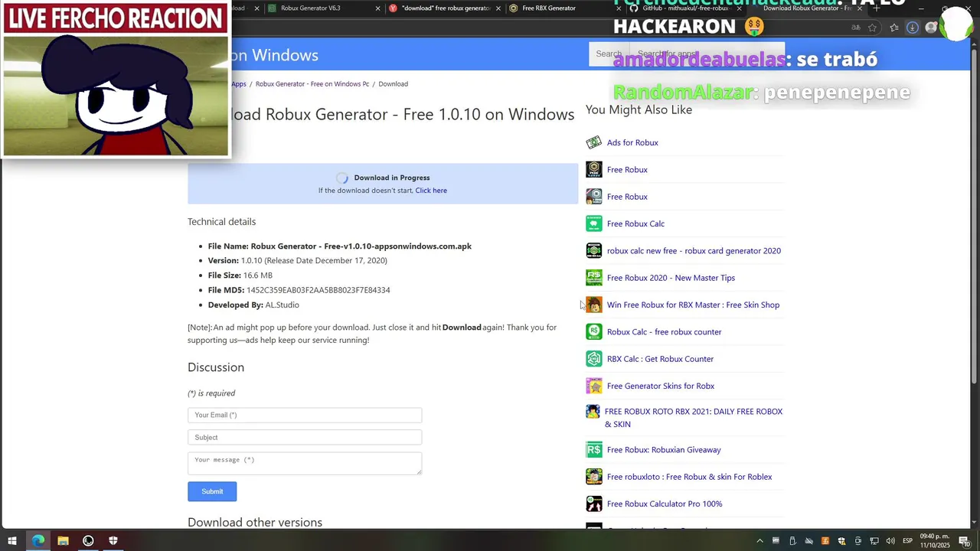Click the Free robuxloto app icon

(593, 477)
